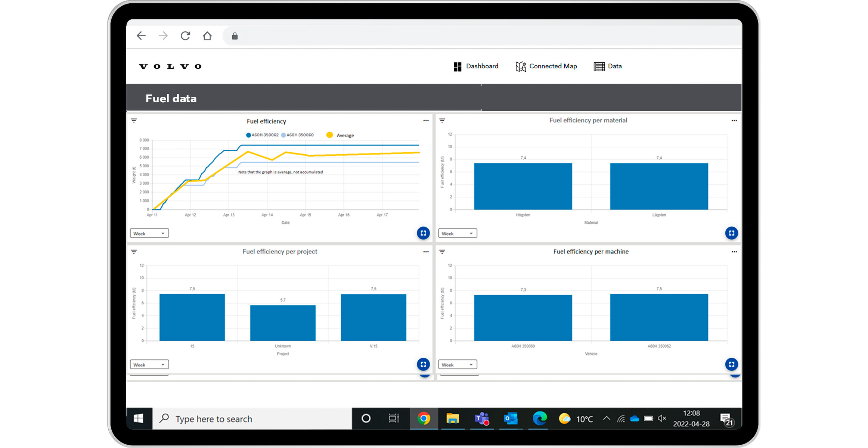868x448 pixels.
Task: Open more options on Fuel efficiency chart
Action: click(x=426, y=121)
